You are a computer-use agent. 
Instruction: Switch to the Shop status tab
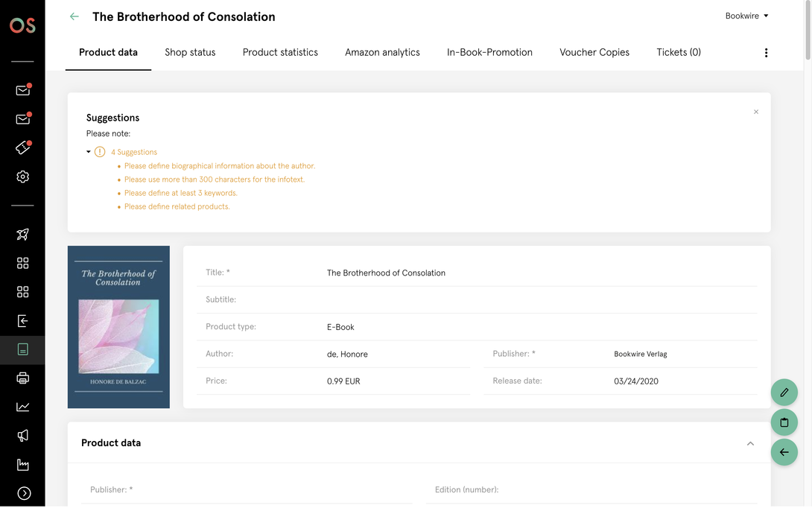click(190, 52)
